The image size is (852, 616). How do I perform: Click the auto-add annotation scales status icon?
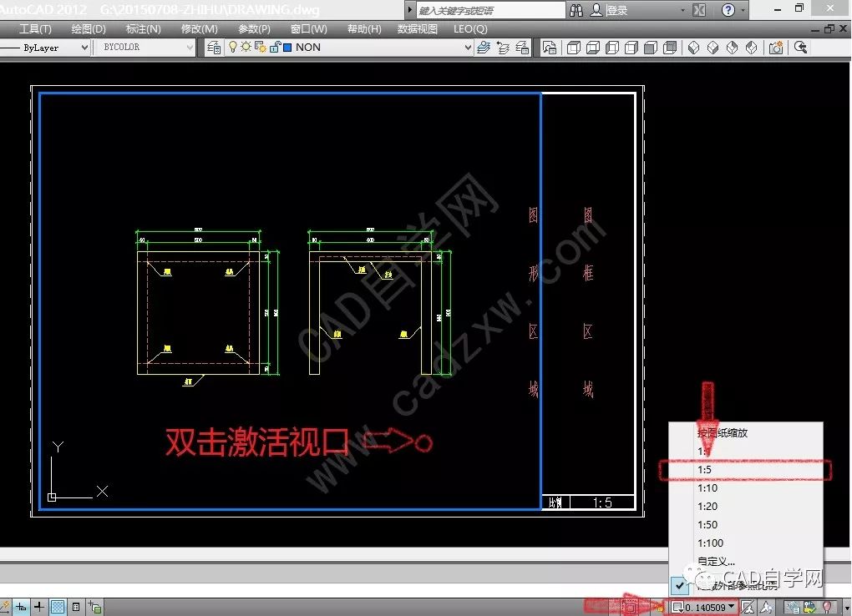pyautogui.click(x=766, y=608)
